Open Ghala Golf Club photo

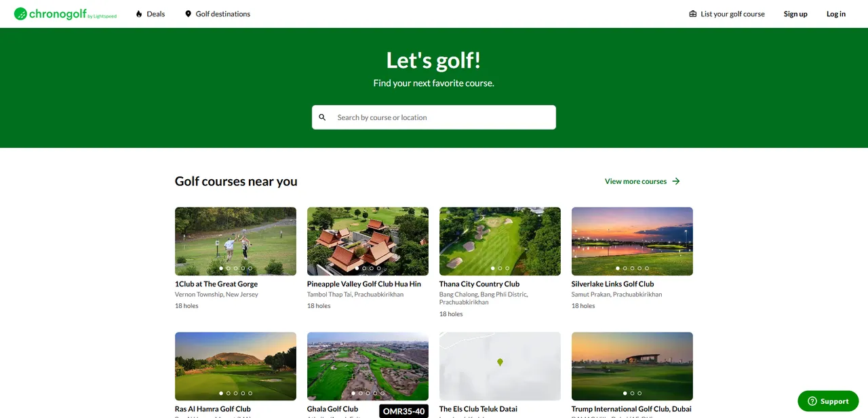368,366
